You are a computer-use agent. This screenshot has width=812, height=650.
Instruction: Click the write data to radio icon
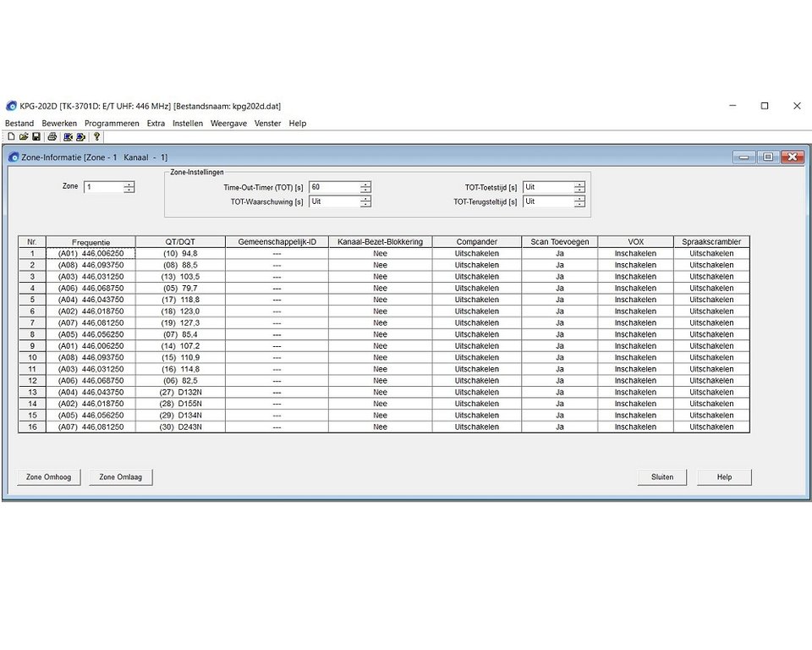click(x=81, y=136)
